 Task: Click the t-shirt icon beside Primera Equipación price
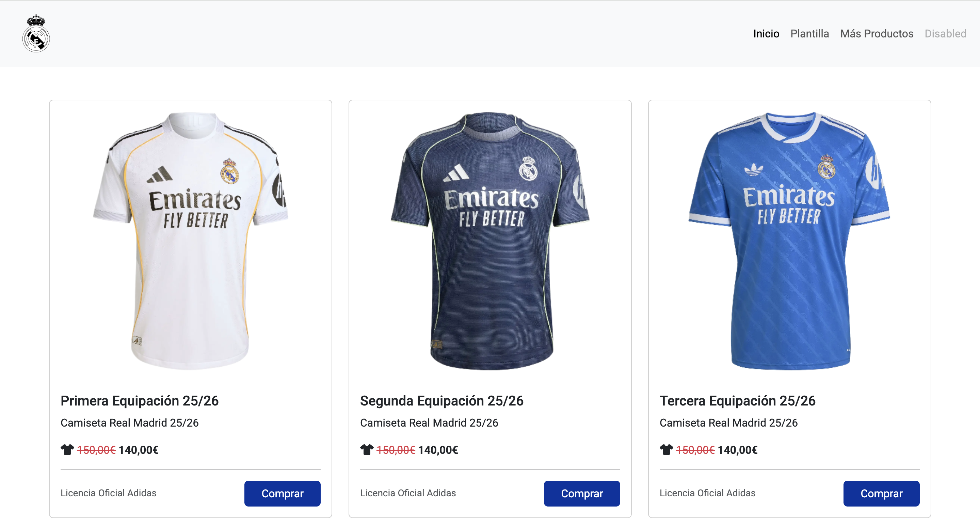pyautogui.click(x=67, y=450)
